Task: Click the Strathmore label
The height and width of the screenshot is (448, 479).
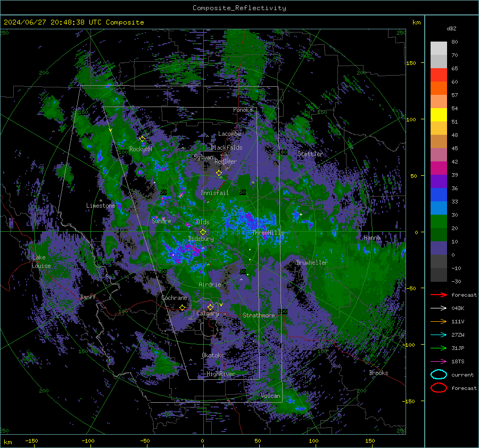Action: point(259,315)
